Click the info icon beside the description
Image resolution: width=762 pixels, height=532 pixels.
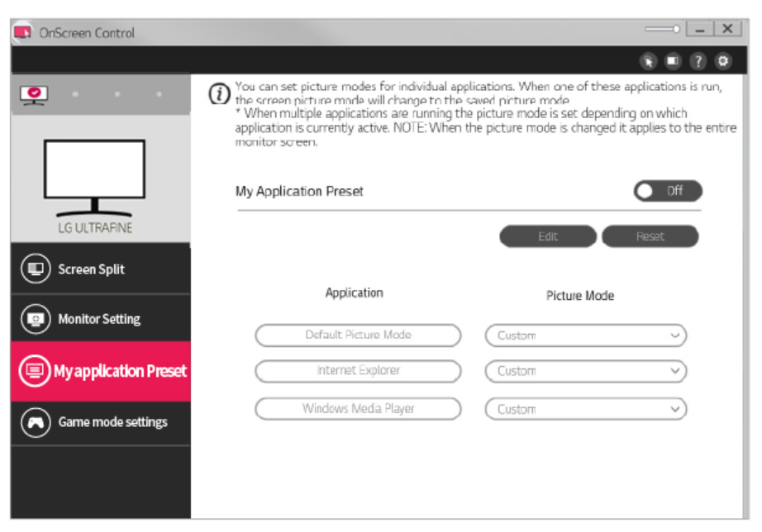click(x=218, y=94)
